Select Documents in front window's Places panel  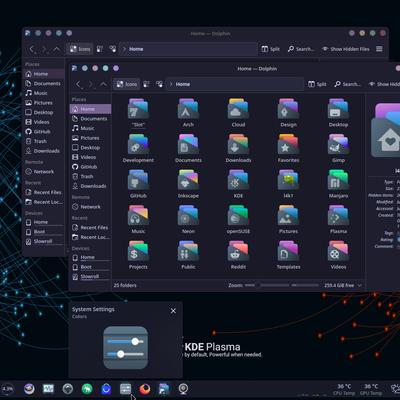[x=90, y=119]
